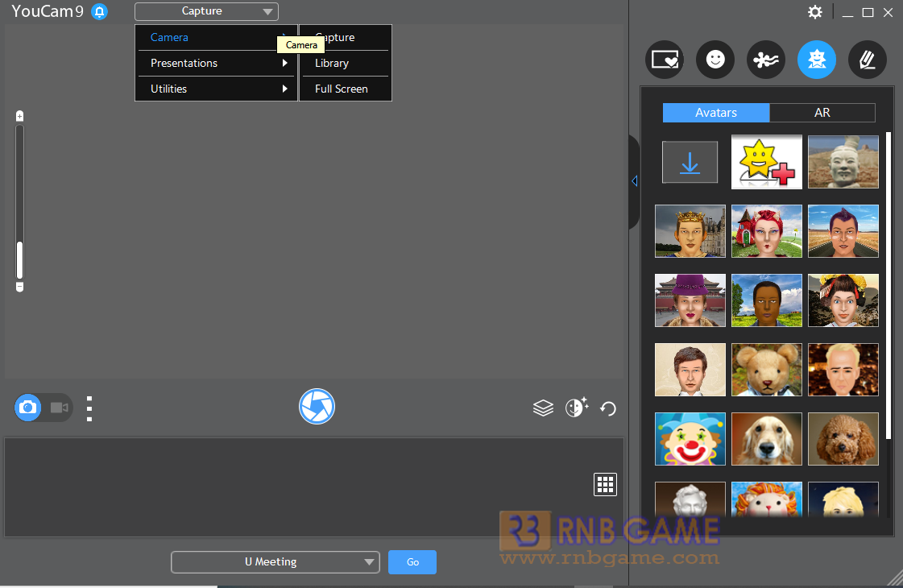This screenshot has height=588, width=903.
Task: Collapse the effects panel side arrow
Action: (x=634, y=181)
